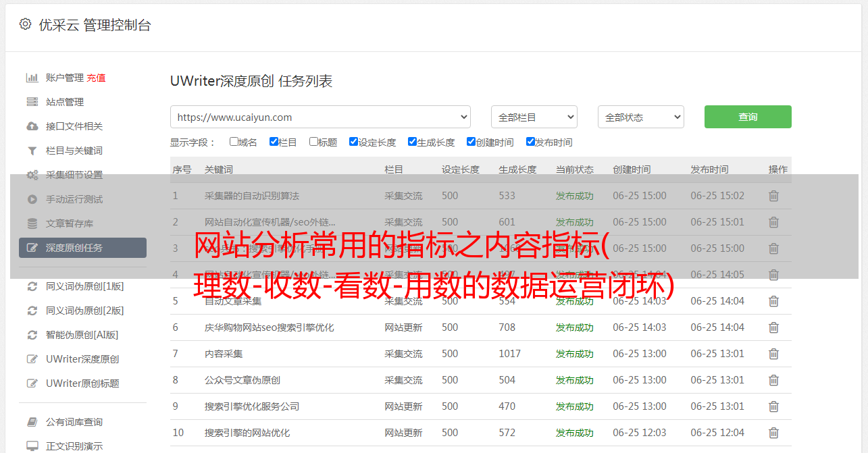Viewport: 868px width, 453px height.
Task: Open 接口文件相关 in the sidebar
Action: (x=74, y=126)
